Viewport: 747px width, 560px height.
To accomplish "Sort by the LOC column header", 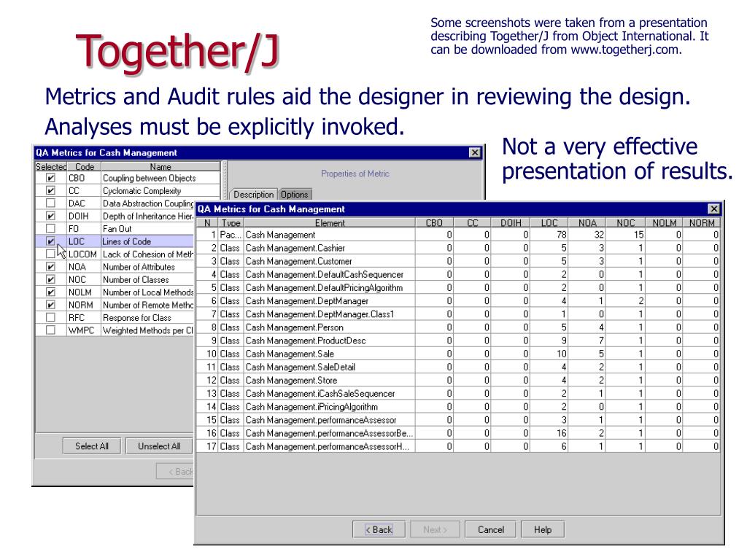I will point(549,223).
